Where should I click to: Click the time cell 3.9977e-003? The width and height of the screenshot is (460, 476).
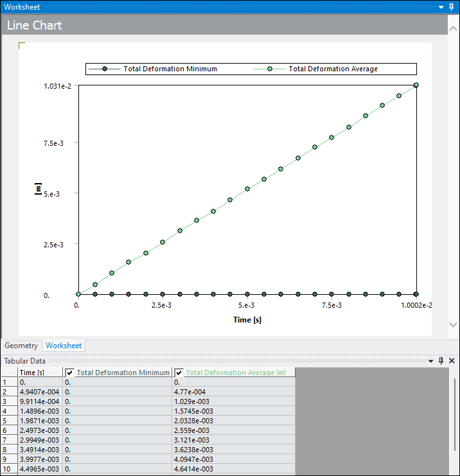[40, 459]
